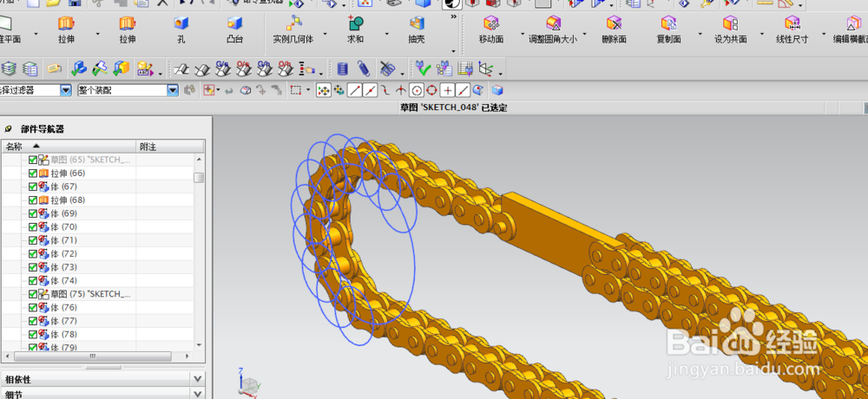Click the small blue cube icon in selection bar
The height and width of the screenshot is (399, 868).
497,90
